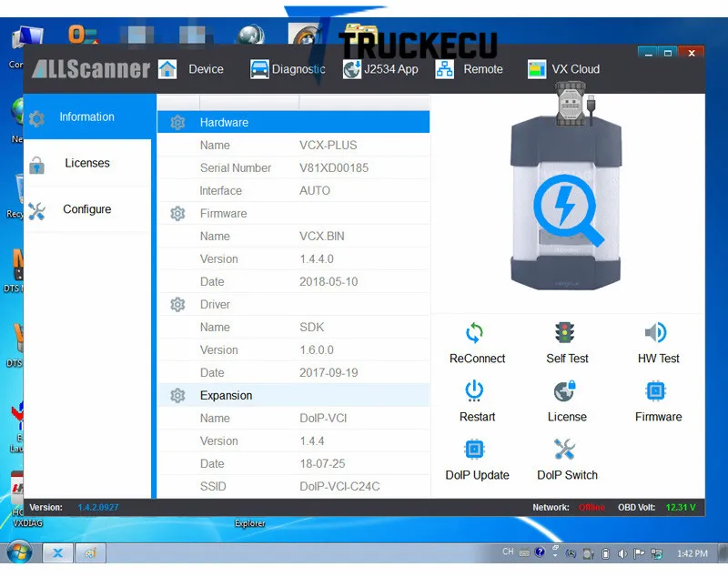Viewport: 728px width, 577px height.
Task: Click the Expansion section gear icon
Action: click(x=177, y=396)
